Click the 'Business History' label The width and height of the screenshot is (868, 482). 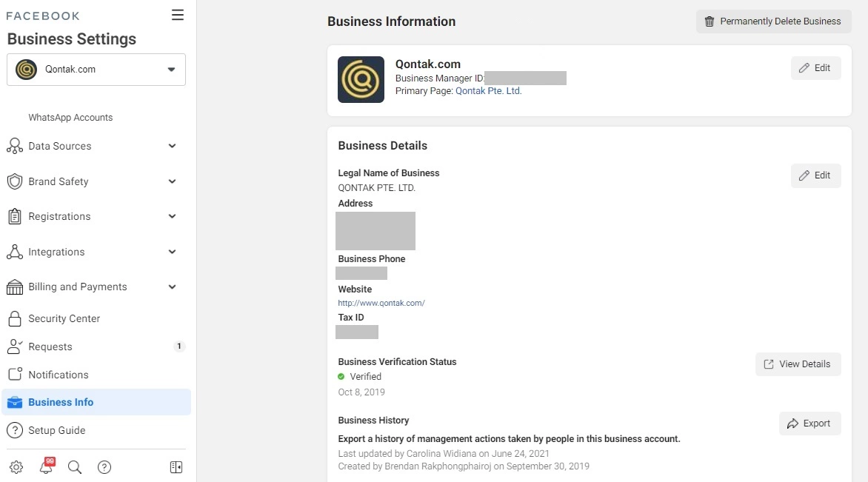click(373, 420)
